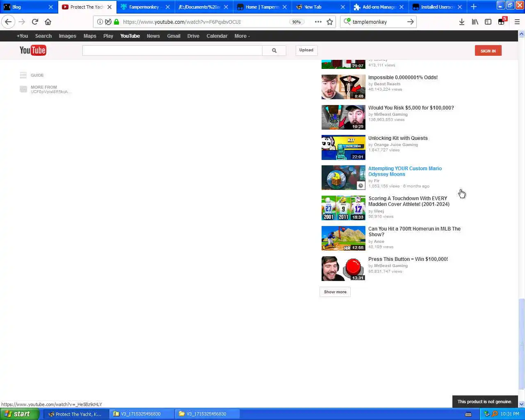
Task: Click the Madden Cover Athlete video thumbnail
Action: click(x=343, y=208)
